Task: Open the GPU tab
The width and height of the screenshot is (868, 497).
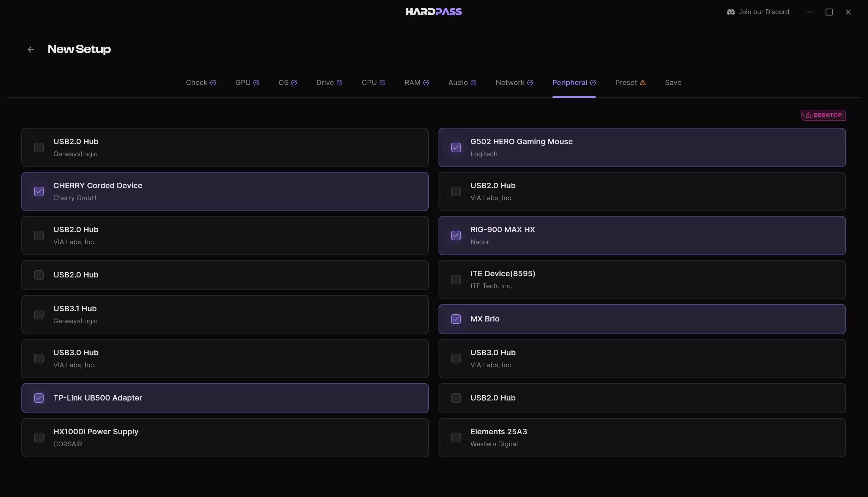Action: tap(247, 83)
